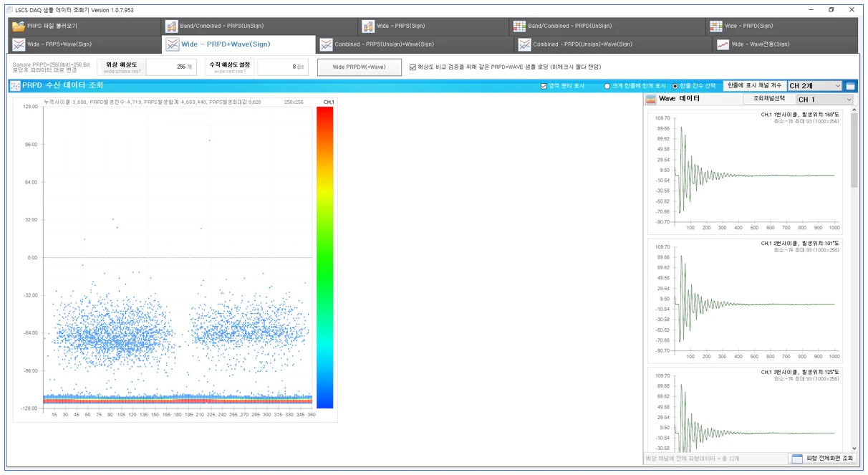Click the Wide PRPD(Sign) grid icon
The image size is (868, 475).
pos(716,27)
